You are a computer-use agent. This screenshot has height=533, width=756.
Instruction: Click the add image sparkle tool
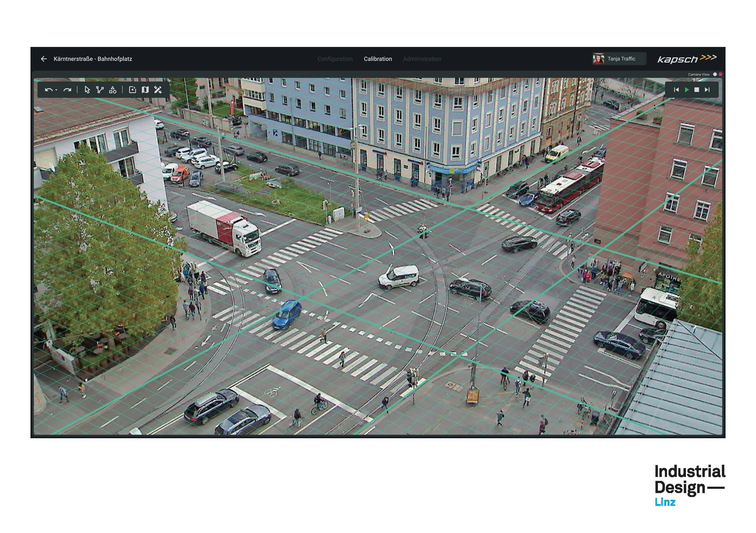(132, 90)
